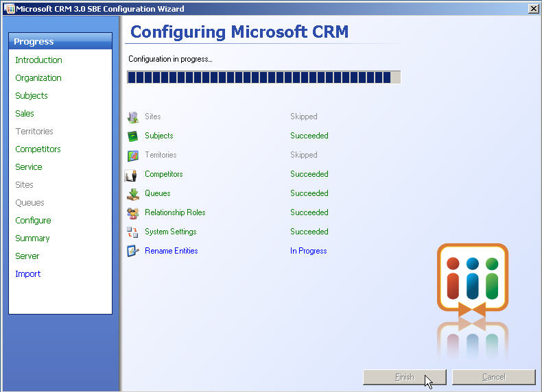
Task: Click the Finish button
Action: [404, 377]
